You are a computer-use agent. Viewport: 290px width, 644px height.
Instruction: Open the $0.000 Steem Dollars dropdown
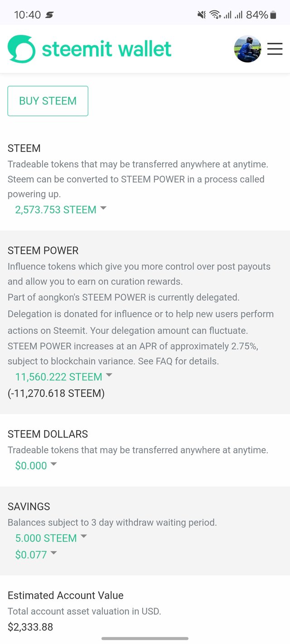tap(36, 466)
